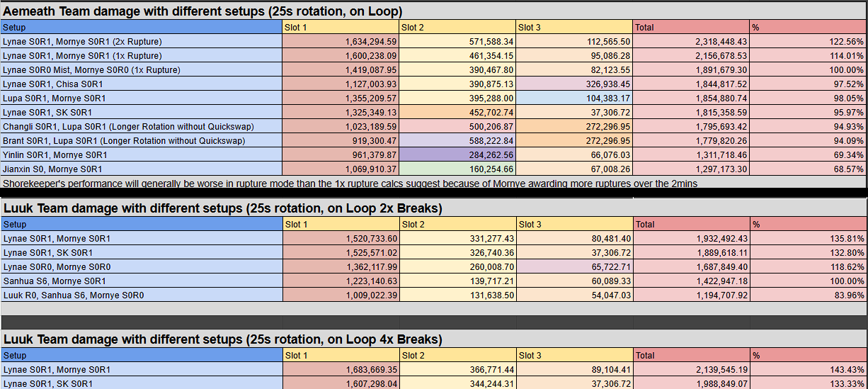Click Slot 3 value 54,047.03
The image size is (868, 389).
click(574, 295)
